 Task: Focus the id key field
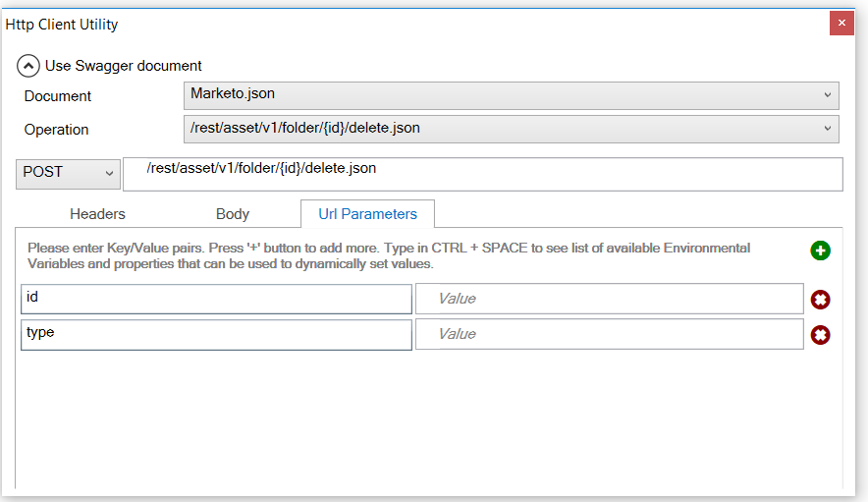[216, 299]
